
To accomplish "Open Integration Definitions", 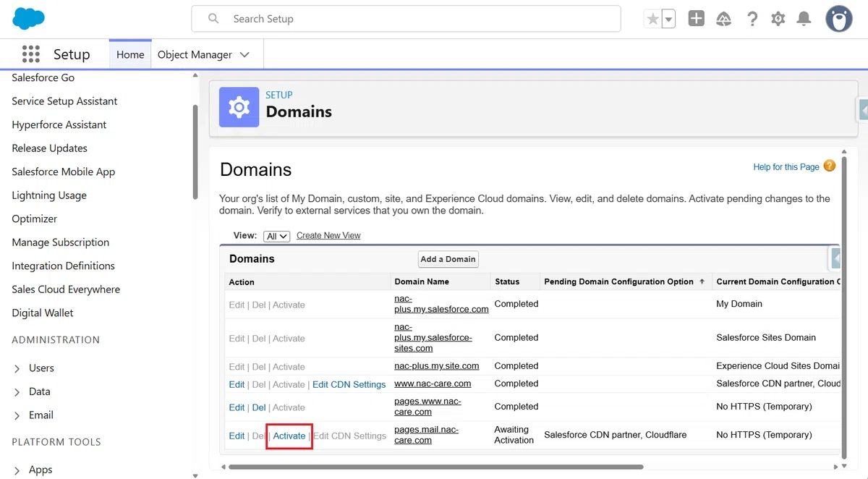I will pos(64,266).
